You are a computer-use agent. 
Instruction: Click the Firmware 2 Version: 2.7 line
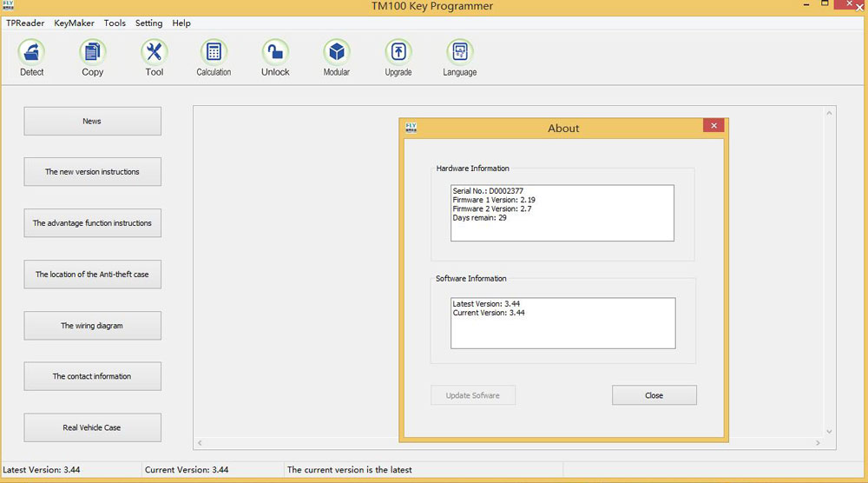491,208
